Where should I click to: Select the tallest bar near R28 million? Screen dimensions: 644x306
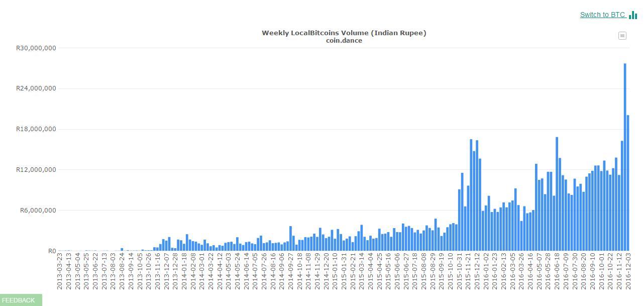[625, 157]
